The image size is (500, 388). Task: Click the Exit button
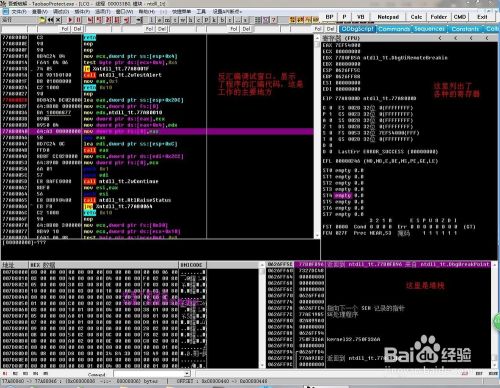(482, 17)
